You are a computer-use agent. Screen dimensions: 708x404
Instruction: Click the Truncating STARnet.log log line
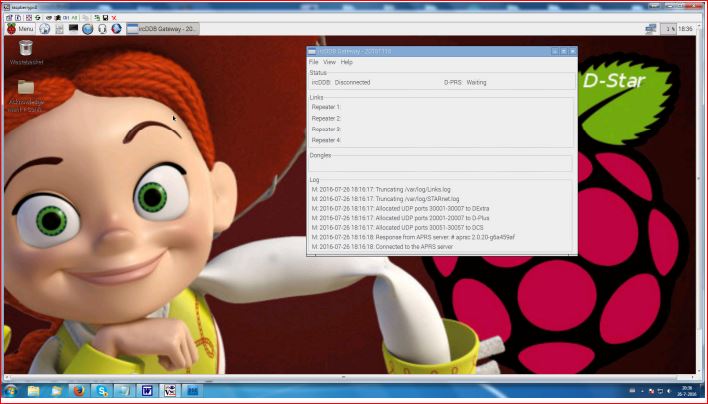point(385,199)
